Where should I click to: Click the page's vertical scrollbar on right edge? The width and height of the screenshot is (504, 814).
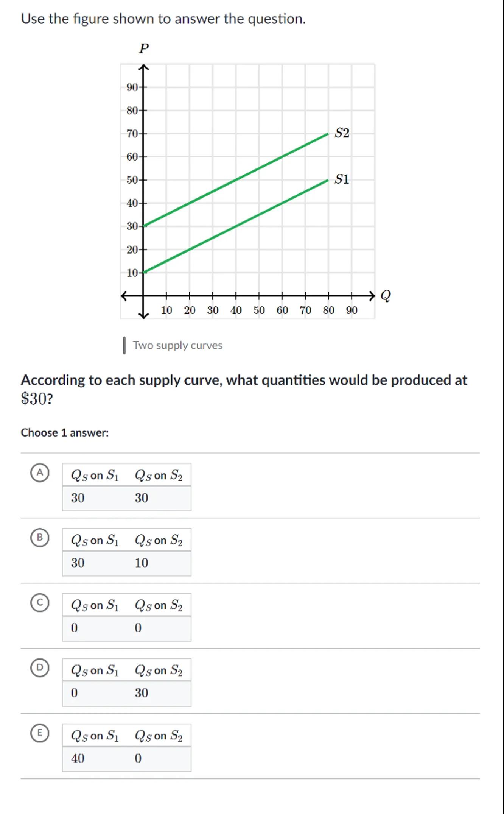coord(502,407)
